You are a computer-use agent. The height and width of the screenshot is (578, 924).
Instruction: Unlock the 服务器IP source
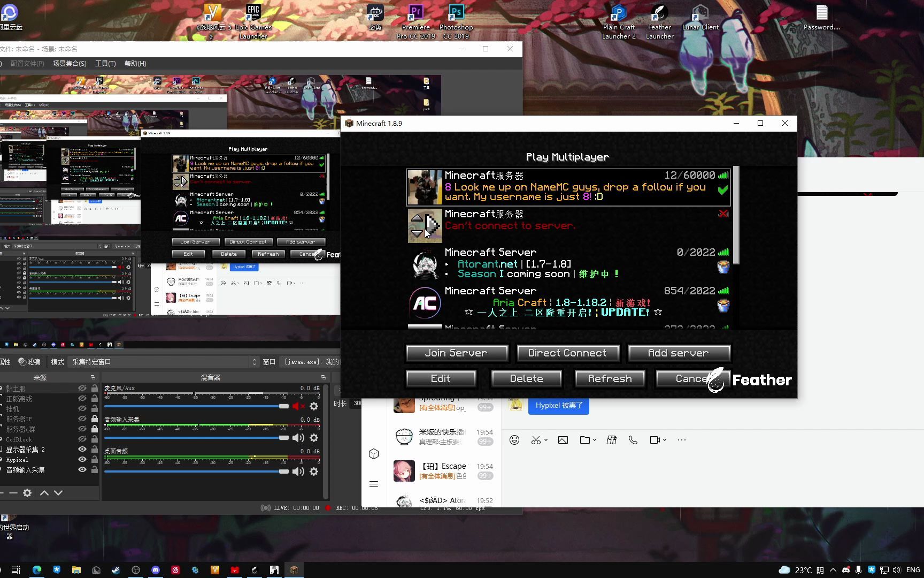click(x=95, y=419)
